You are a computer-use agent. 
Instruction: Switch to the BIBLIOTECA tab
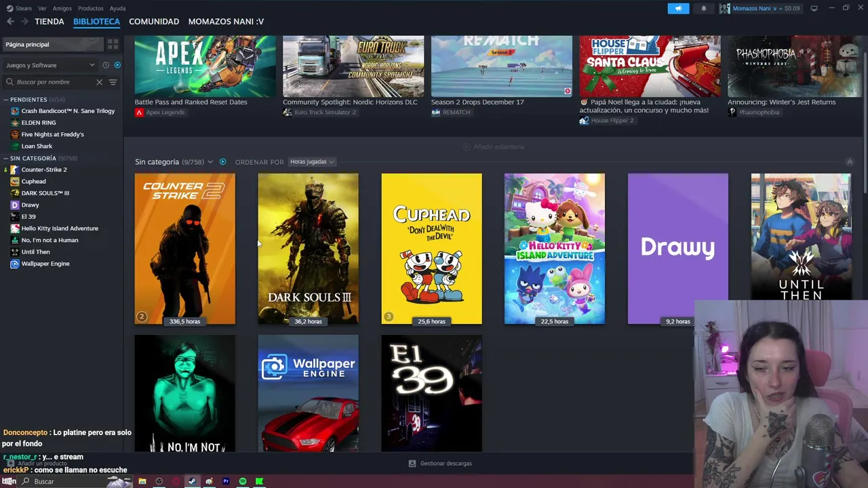point(96,22)
